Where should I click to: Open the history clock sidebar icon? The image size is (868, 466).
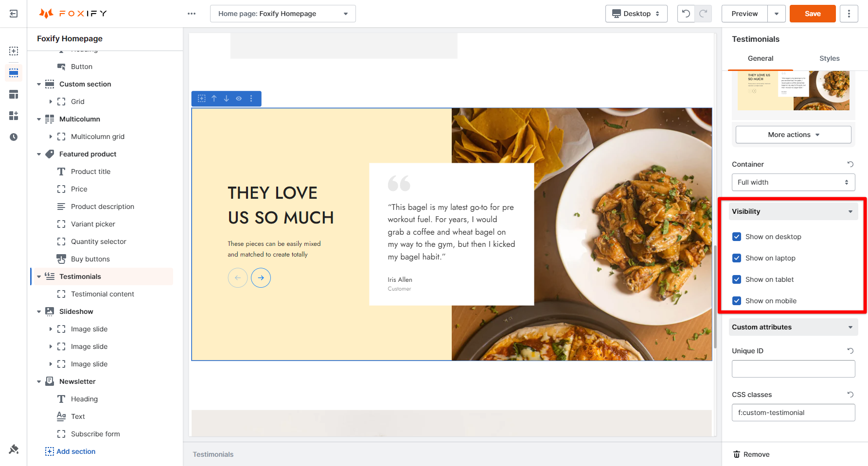(14, 137)
